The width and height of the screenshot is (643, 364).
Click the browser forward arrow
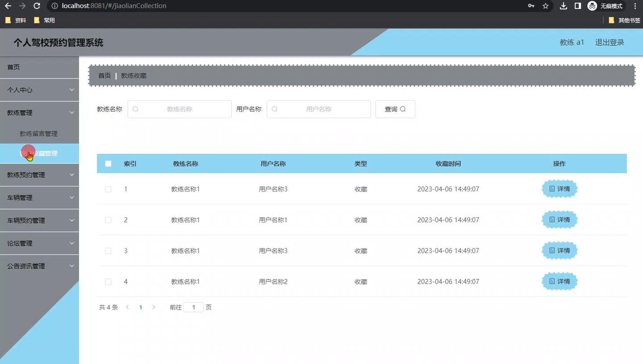[x=22, y=6]
